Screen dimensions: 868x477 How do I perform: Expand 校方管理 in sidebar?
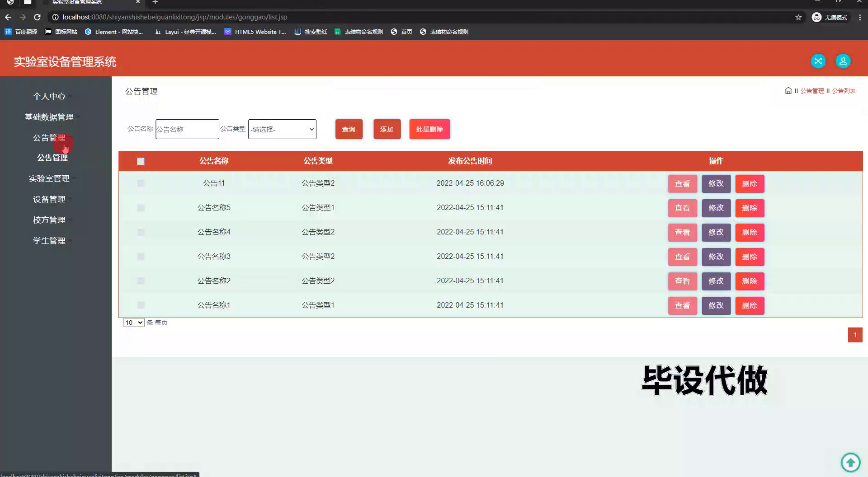[x=49, y=220]
